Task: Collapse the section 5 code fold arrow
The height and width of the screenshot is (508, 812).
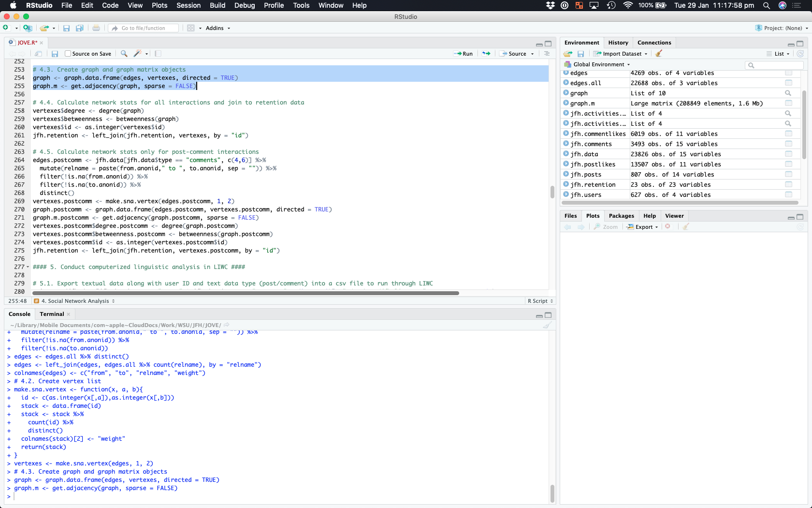Action: (28, 267)
